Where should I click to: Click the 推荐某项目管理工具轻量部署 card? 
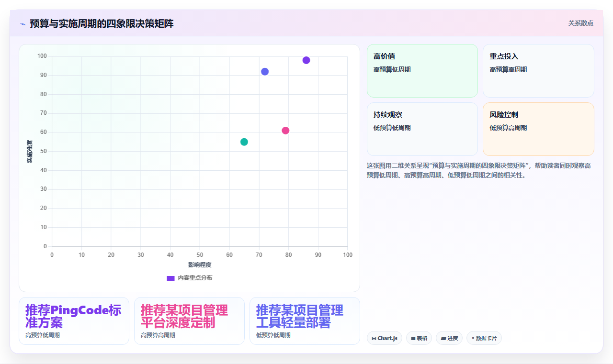tap(305, 321)
